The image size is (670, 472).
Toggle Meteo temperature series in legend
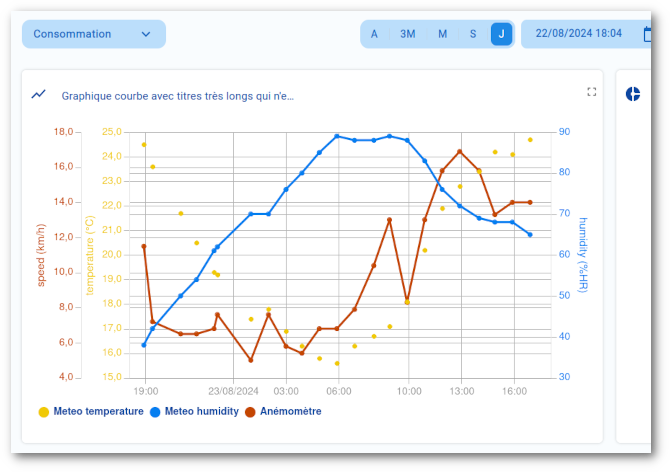(98, 411)
